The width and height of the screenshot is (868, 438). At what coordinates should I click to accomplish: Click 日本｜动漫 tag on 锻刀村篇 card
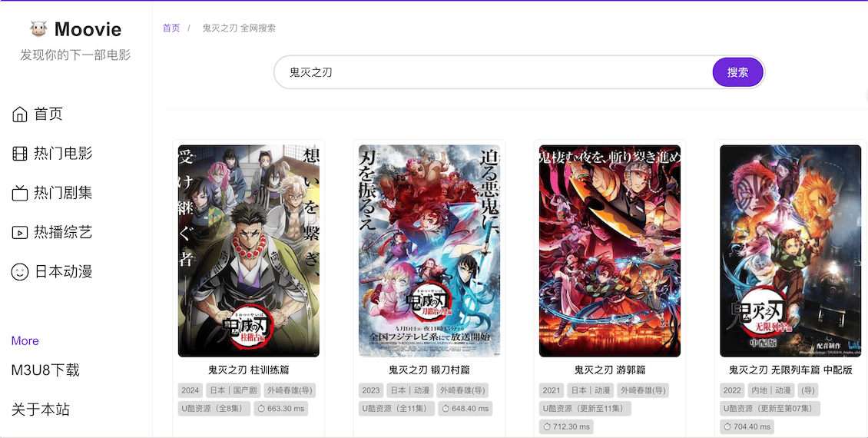coord(409,390)
